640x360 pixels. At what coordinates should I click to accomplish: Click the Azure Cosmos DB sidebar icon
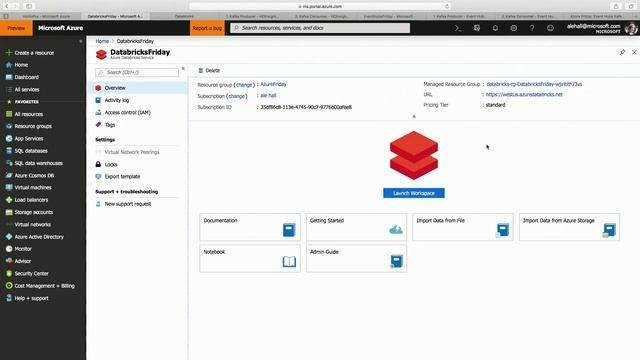point(9,175)
